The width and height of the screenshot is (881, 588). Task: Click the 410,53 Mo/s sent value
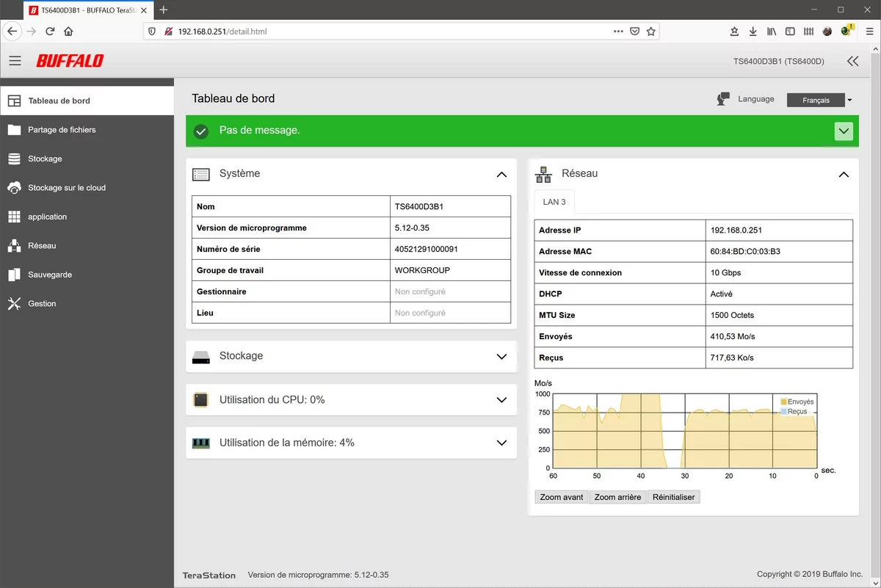[x=733, y=336]
